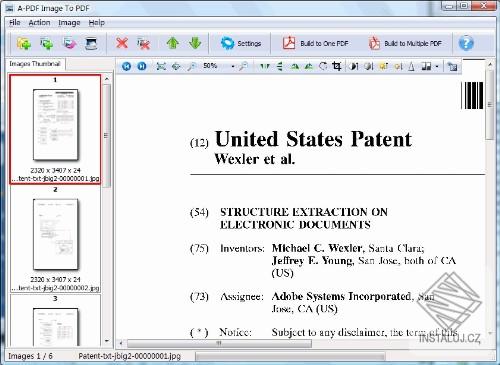Click the scanner acquire icon
Image resolution: width=500 pixels, height=365 pixels.
91,43
